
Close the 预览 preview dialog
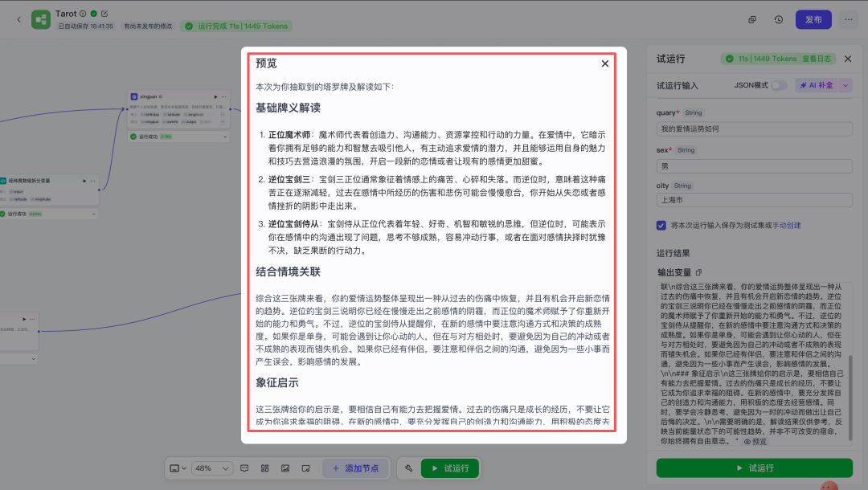click(x=605, y=63)
